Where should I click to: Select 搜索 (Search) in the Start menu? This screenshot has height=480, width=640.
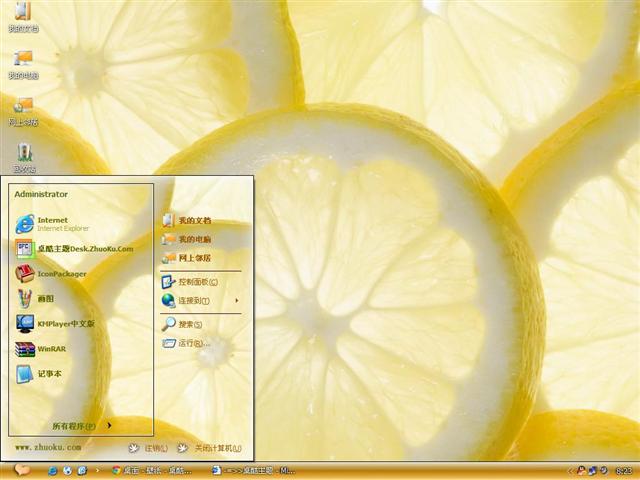[185, 324]
